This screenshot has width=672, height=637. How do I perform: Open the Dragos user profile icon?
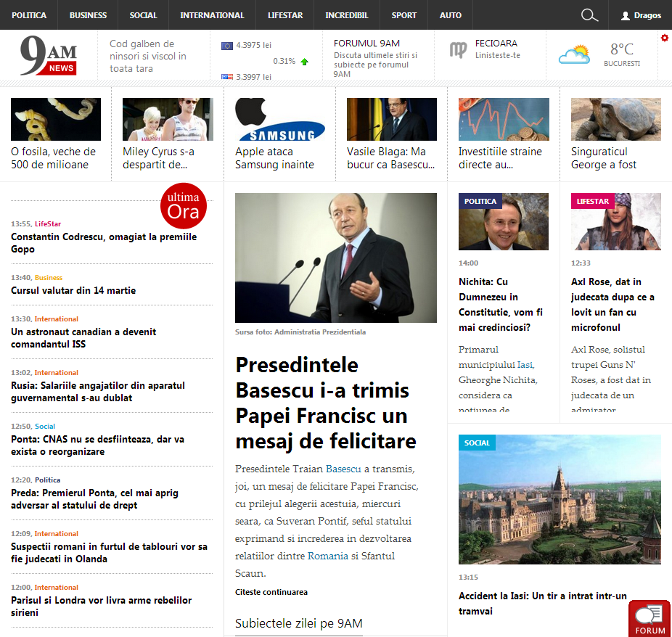pyautogui.click(x=626, y=15)
